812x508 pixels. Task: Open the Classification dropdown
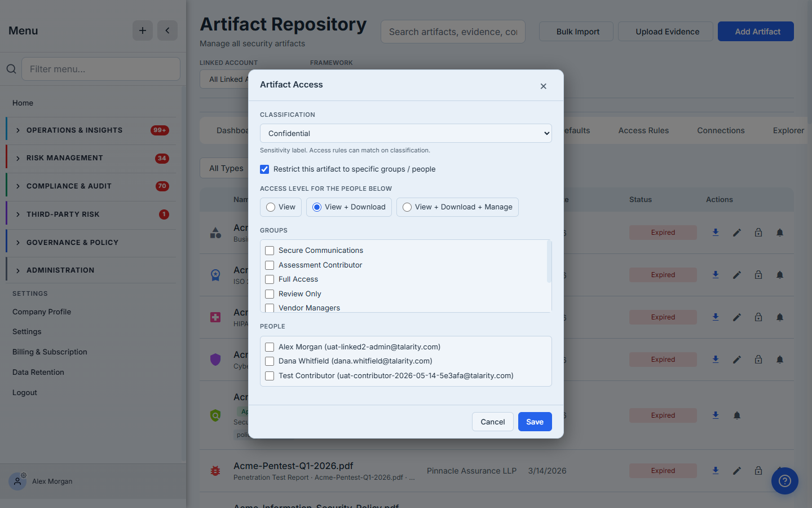(x=406, y=133)
